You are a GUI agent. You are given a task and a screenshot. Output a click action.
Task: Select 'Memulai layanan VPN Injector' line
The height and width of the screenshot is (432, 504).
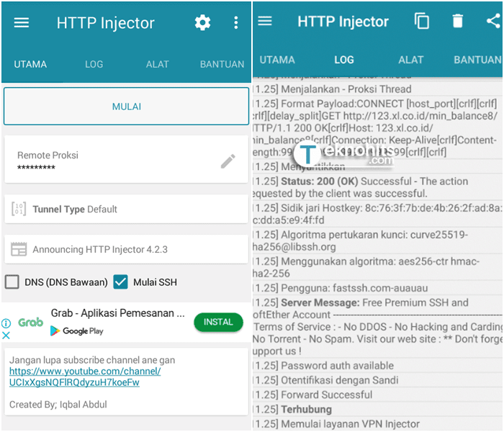click(x=378, y=424)
